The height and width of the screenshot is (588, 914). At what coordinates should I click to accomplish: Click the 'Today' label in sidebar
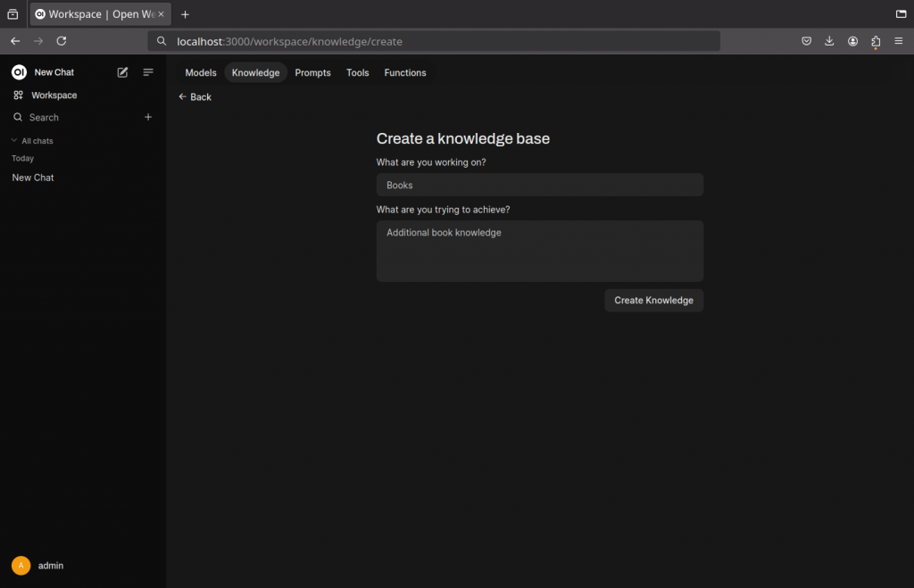click(22, 159)
